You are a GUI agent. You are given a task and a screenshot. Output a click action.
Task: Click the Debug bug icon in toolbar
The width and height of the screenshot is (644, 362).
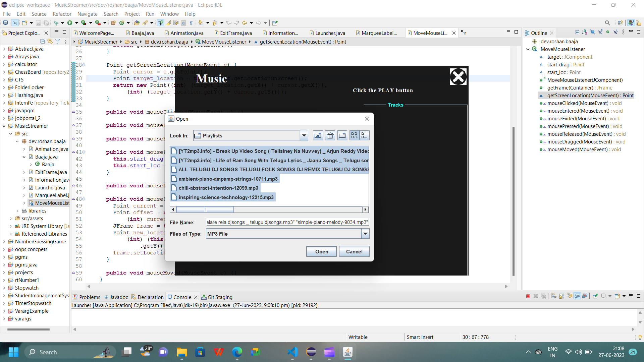[56, 23]
